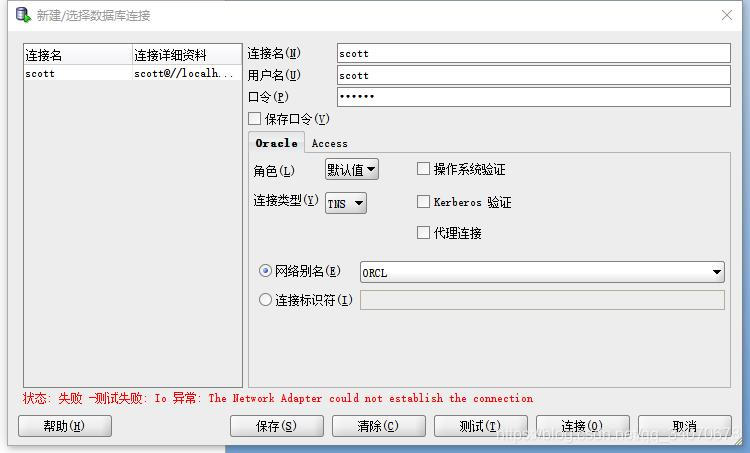Check the 代理连接 option
This screenshot has height=453, width=750.
click(x=423, y=232)
